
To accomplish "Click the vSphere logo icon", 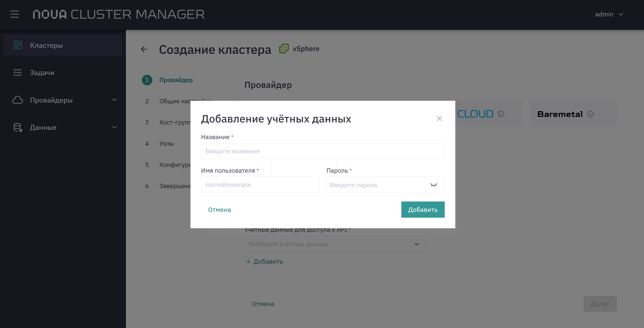I will point(284,48).
